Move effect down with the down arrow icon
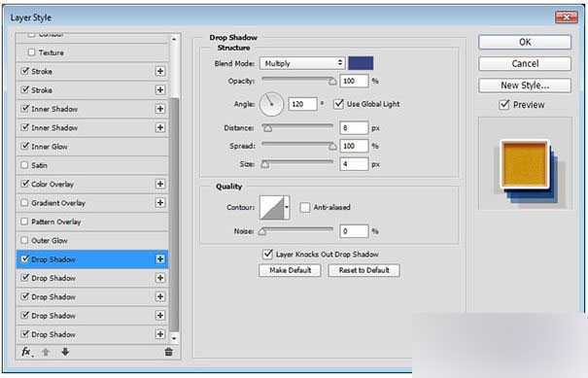 pyautogui.click(x=65, y=352)
